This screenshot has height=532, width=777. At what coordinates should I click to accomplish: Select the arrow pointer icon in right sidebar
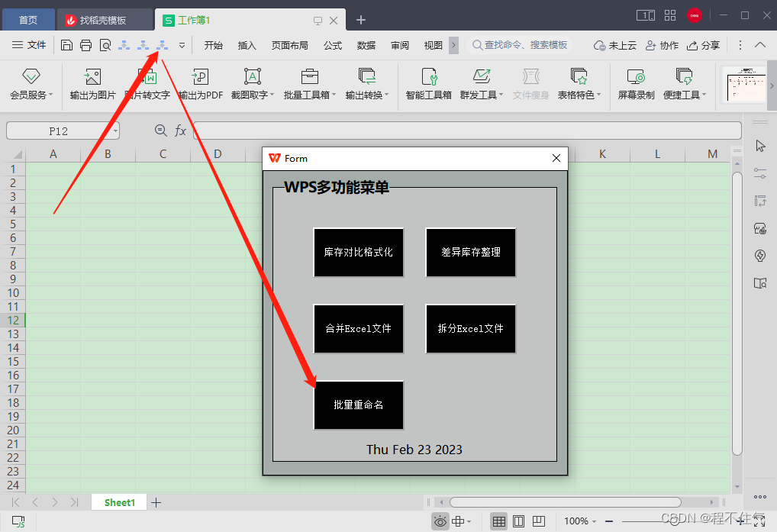[759, 145]
